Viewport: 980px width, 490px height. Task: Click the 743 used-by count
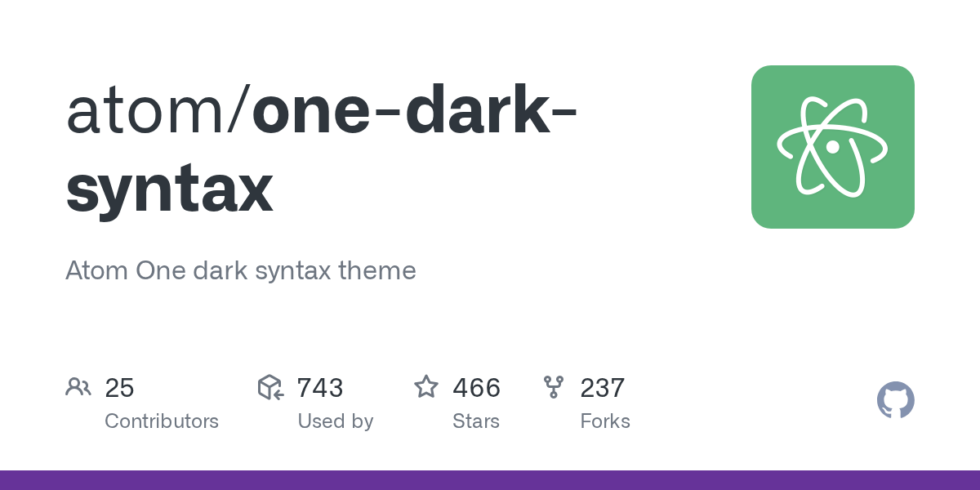[x=320, y=388]
